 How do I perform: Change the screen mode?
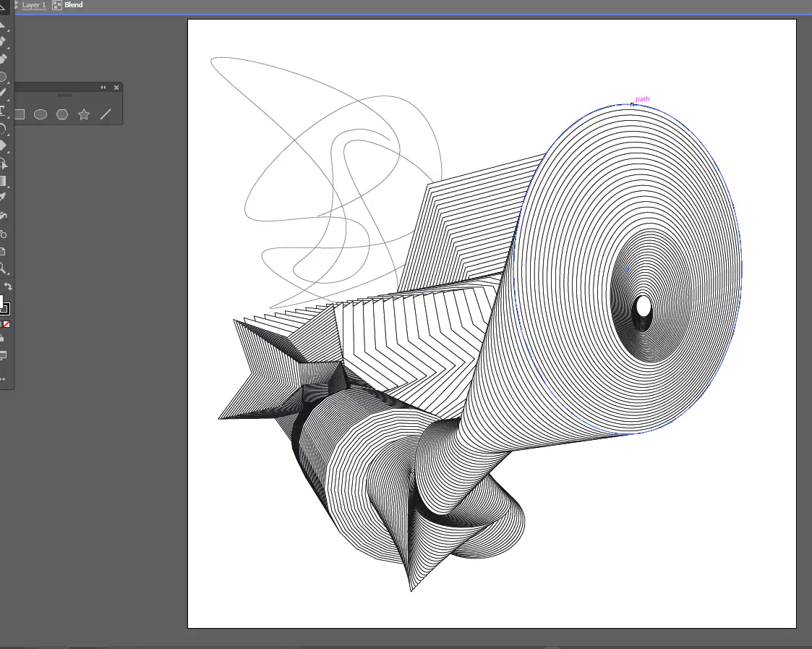[x=3, y=355]
